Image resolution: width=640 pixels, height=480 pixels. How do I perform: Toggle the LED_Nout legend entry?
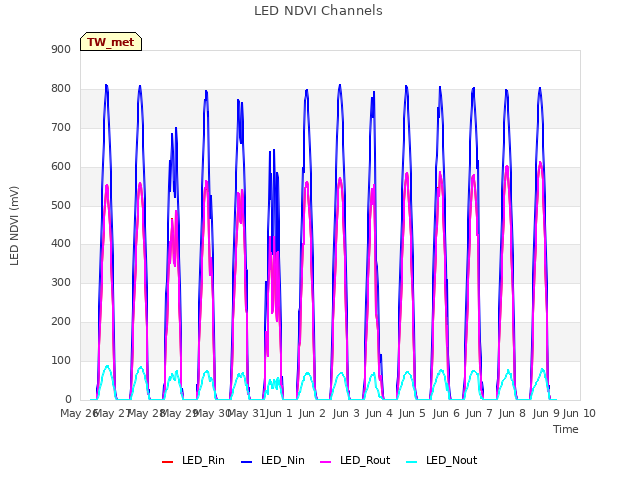(x=442, y=460)
